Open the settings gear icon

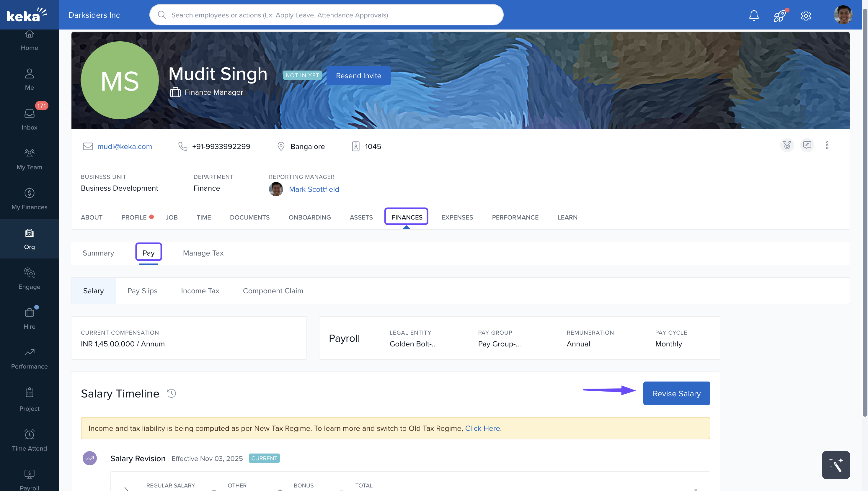pyautogui.click(x=806, y=15)
